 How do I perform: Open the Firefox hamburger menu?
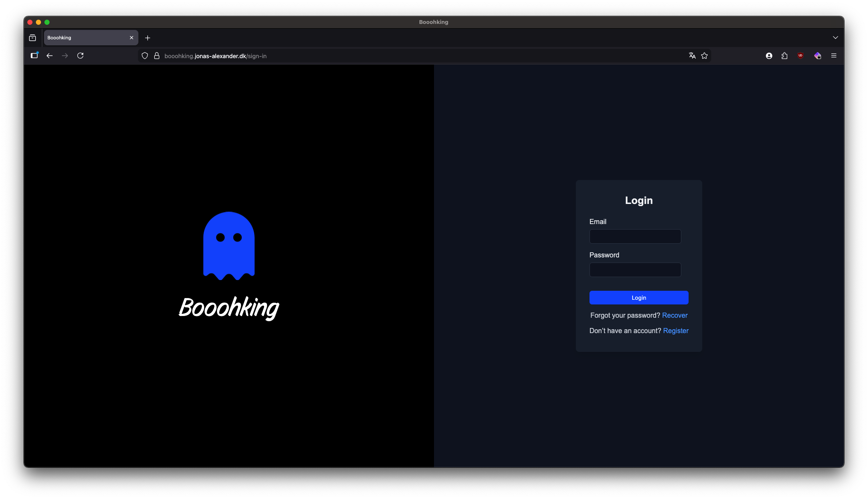(833, 56)
